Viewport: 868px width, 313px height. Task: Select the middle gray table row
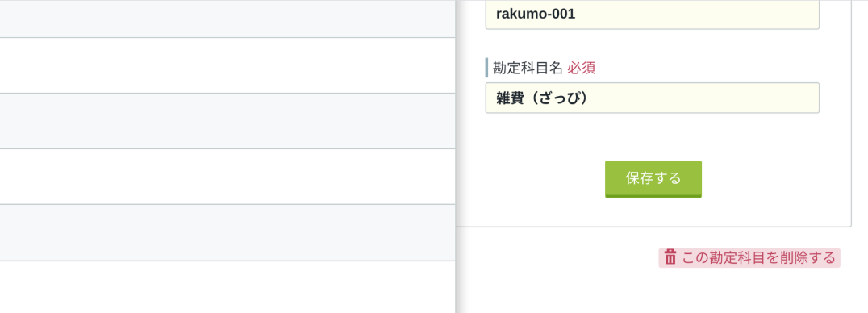[227, 121]
